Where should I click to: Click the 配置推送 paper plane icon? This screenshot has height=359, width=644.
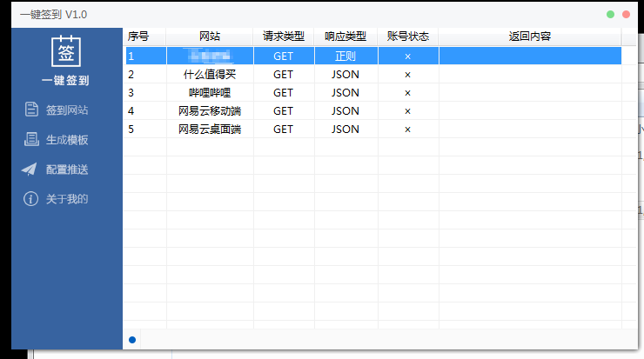pyautogui.click(x=30, y=170)
